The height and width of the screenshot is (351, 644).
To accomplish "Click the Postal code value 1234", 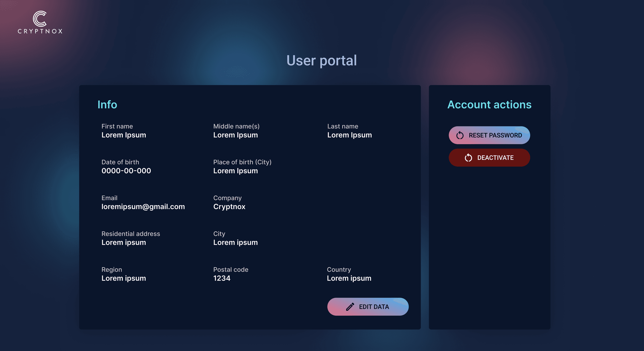I will pos(222,278).
